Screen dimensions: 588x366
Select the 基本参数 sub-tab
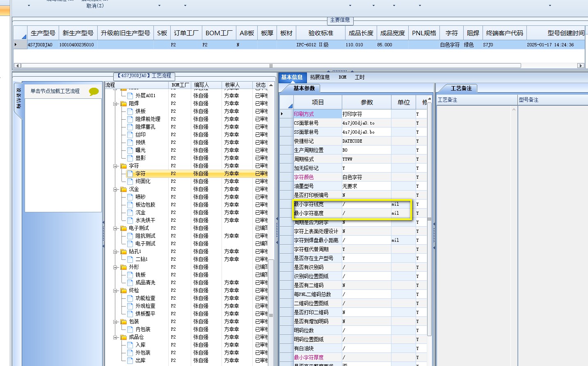304,88
